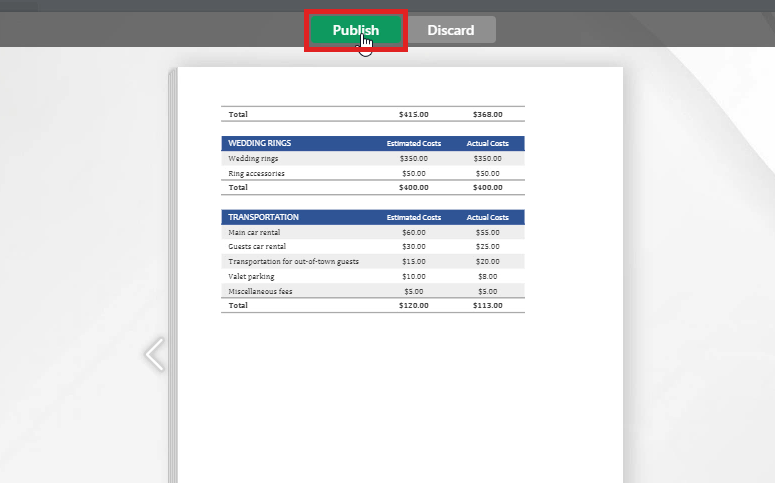The width and height of the screenshot is (775, 483).
Task: Click the green Publish button
Action: coord(355,30)
